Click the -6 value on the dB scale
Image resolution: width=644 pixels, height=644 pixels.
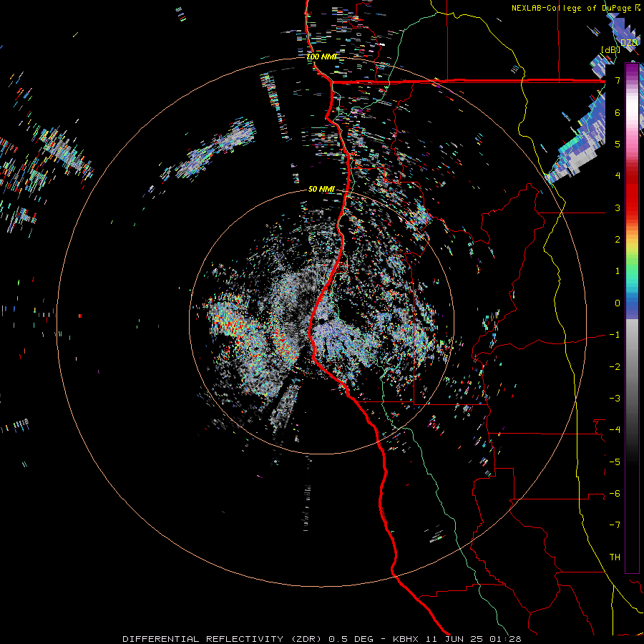tap(615, 493)
